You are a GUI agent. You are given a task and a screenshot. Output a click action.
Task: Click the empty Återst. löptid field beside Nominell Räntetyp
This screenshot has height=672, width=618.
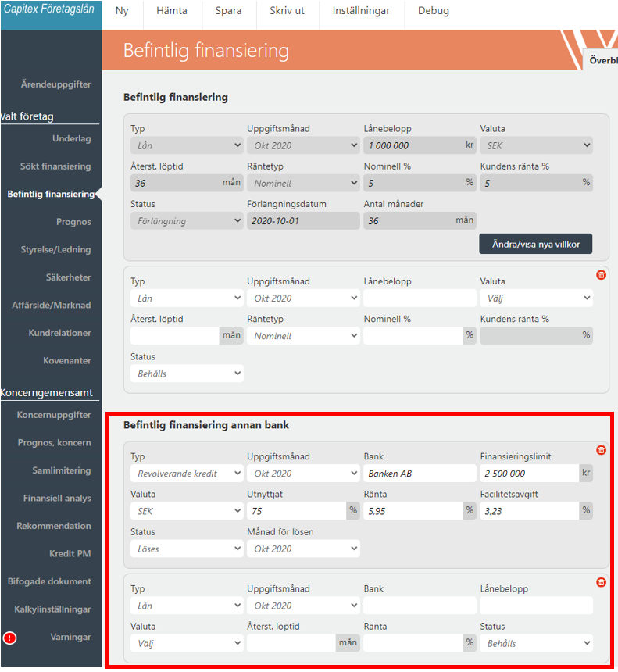coord(175,336)
